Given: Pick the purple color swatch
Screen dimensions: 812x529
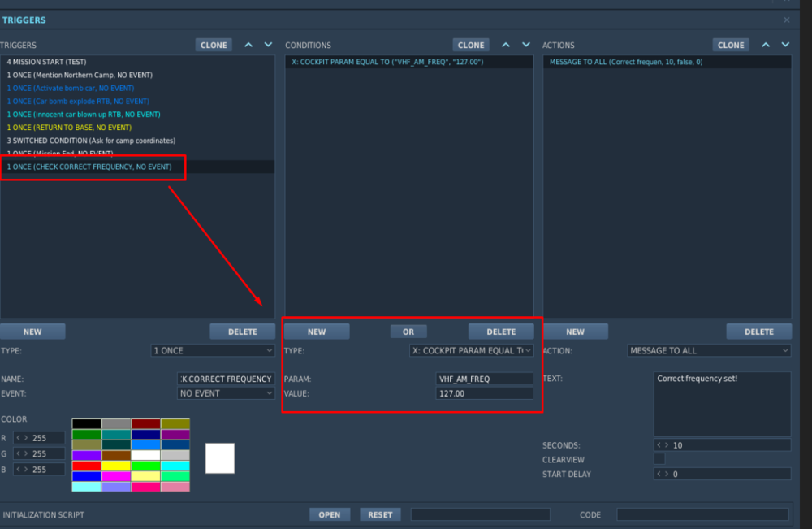Looking at the screenshot, I should (x=175, y=434).
